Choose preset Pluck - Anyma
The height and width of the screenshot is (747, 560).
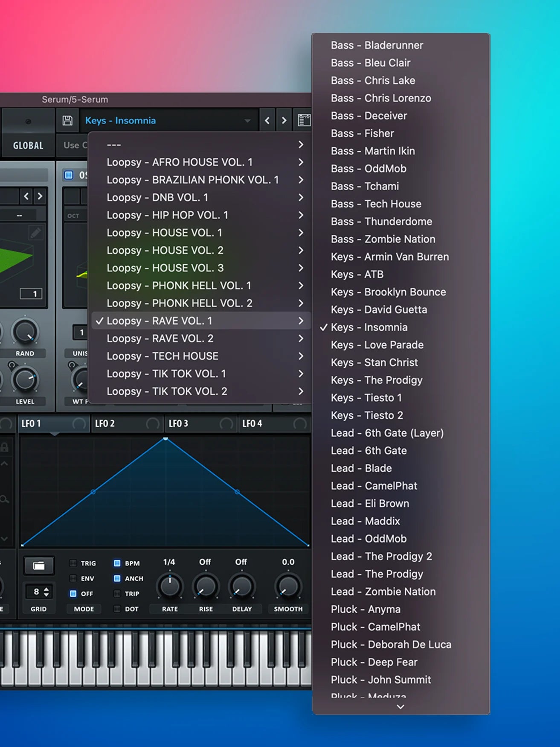(x=400, y=609)
